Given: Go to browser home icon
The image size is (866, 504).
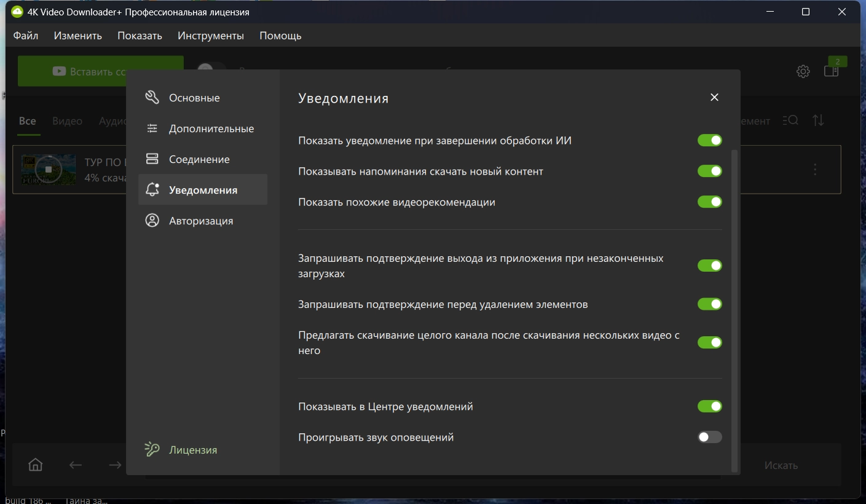Looking at the screenshot, I should (x=36, y=465).
